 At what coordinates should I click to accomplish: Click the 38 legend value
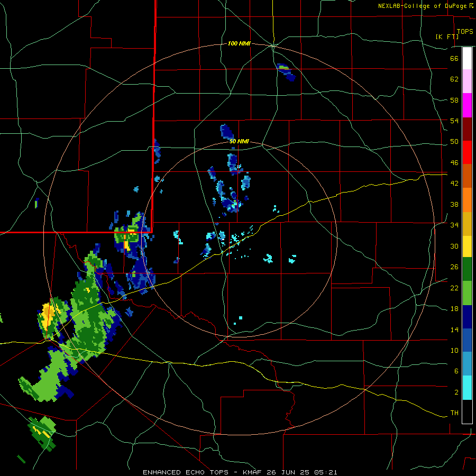point(454,204)
